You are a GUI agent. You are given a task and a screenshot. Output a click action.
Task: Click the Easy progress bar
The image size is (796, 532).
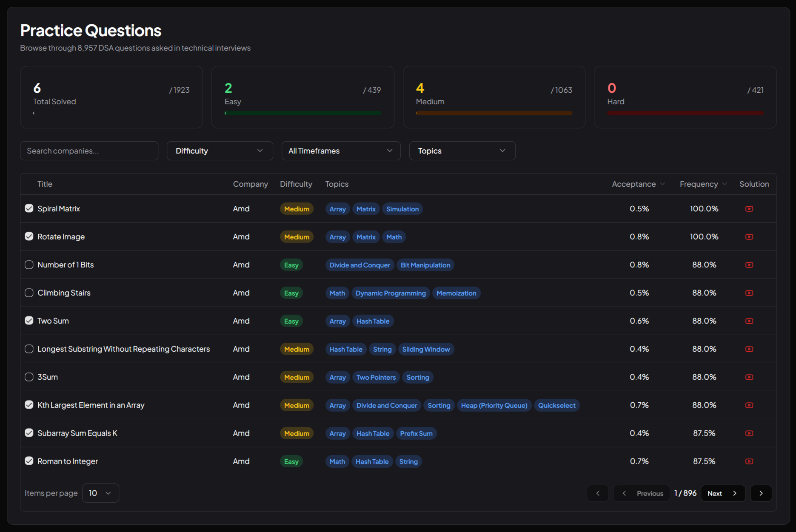(302, 113)
